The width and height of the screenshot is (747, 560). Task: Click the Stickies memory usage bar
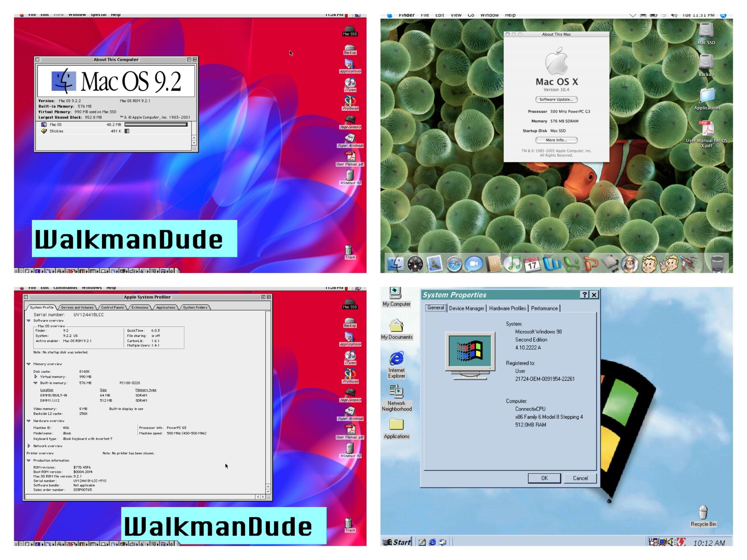(127, 131)
